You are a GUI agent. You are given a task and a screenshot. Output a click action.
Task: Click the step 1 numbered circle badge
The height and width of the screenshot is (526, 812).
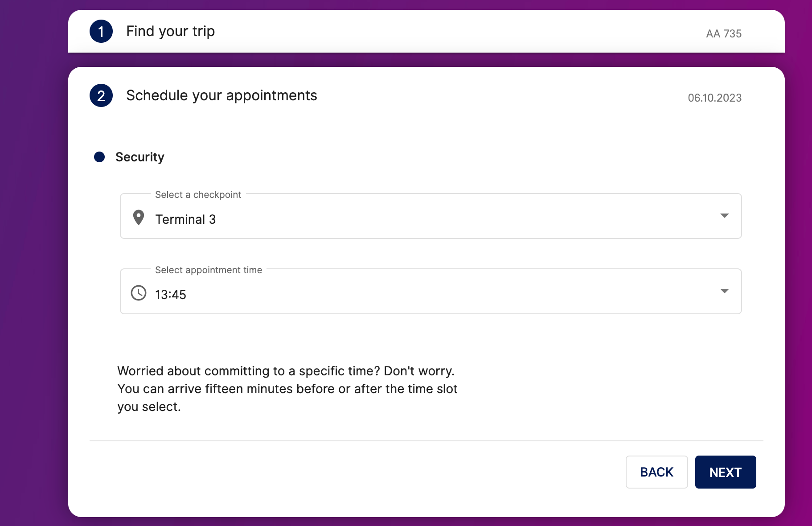[101, 31]
